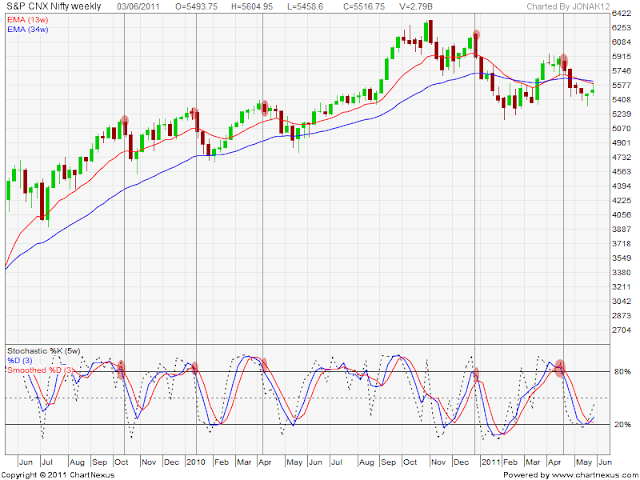Click the 4056 price axis label
The image size is (640, 480).
pyautogui.click(x=622, y=215)
